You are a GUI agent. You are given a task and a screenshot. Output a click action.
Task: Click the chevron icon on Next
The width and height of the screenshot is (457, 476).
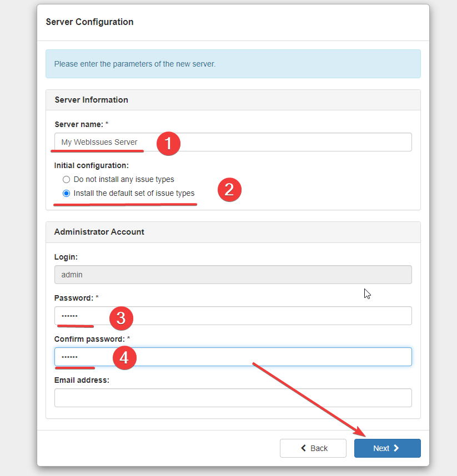pyautogui.click(x=396, y=448)
